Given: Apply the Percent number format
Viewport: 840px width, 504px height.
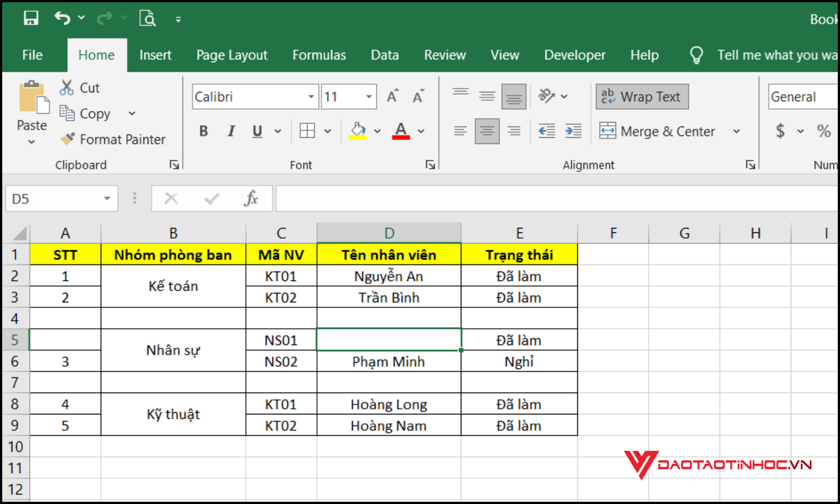Looking at the screenshot, I should point(823,130).
